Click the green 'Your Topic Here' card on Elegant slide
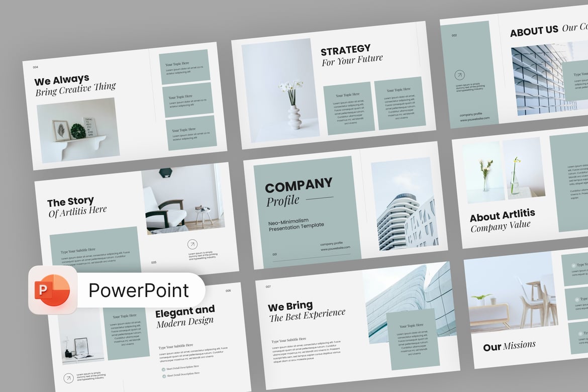588x392 pixels. point(126,333)
